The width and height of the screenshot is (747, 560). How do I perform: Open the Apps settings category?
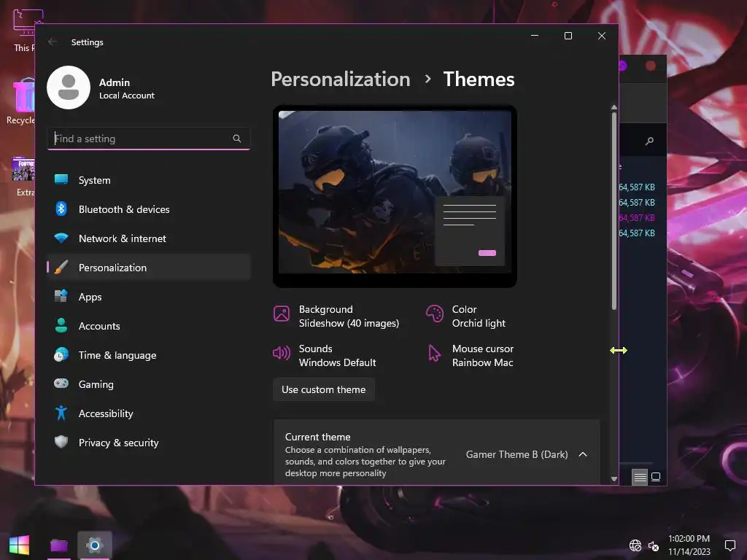[x=149, y=297]
